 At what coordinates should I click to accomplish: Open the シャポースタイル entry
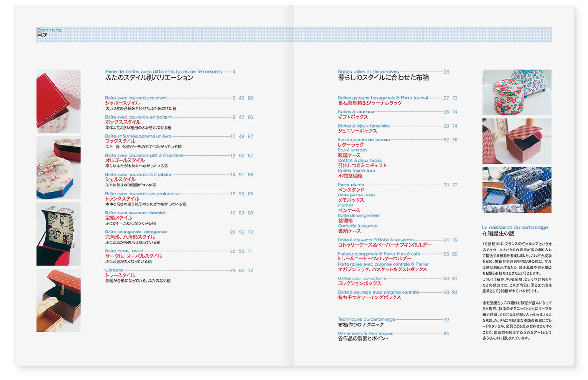point(122,103)
